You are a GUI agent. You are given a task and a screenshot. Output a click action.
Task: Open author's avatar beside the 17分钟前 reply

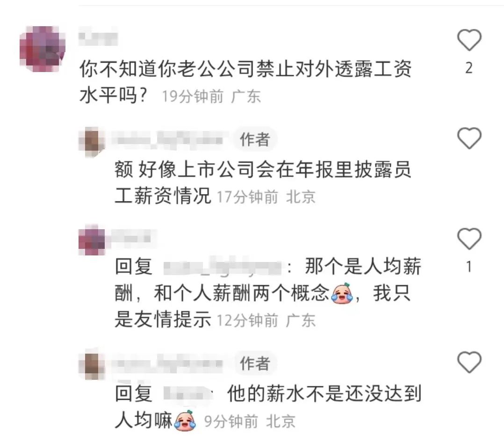tap(92, 142)
